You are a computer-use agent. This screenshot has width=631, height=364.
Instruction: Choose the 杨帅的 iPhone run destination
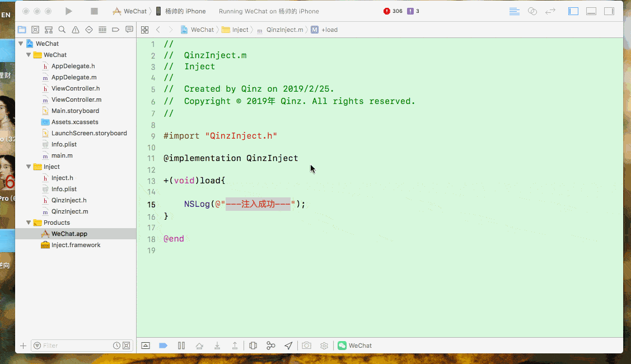(x=181, y=11)
